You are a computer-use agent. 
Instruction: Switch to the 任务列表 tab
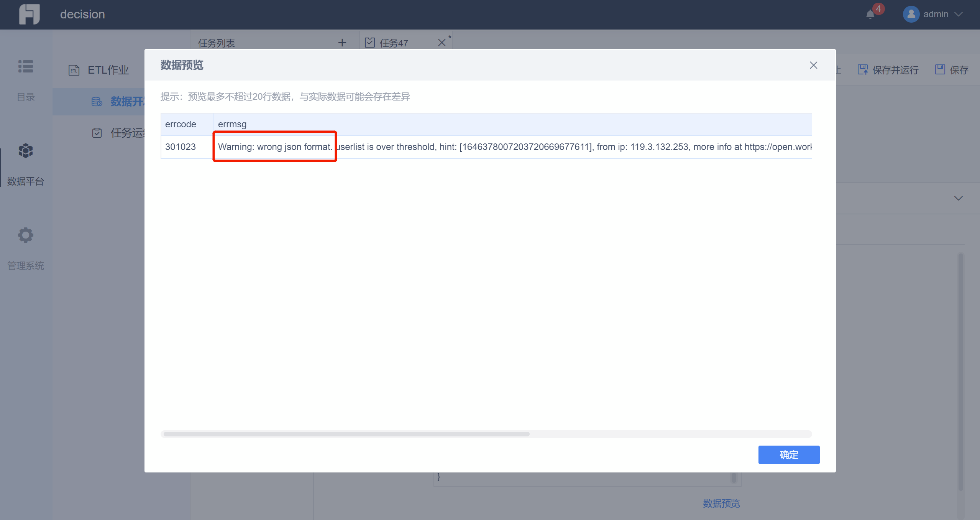pos(217,43)
